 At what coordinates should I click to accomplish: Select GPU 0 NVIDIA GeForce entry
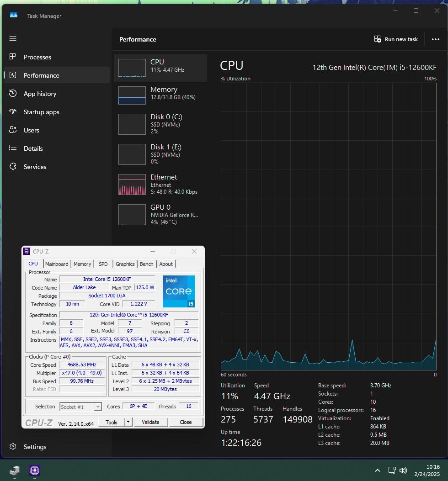pyautogui.click(x=160, y=214)
